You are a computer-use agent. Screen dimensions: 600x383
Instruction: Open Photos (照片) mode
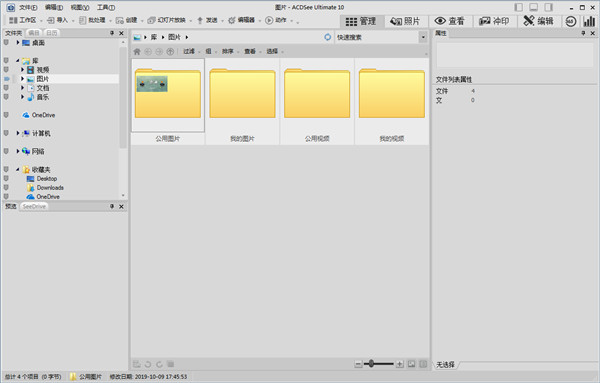(x=405, y=21)
